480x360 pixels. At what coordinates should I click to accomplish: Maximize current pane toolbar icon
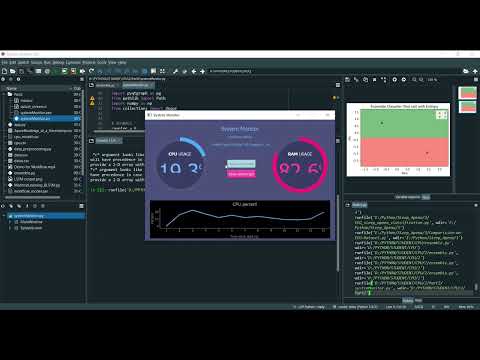coord(153,71)
